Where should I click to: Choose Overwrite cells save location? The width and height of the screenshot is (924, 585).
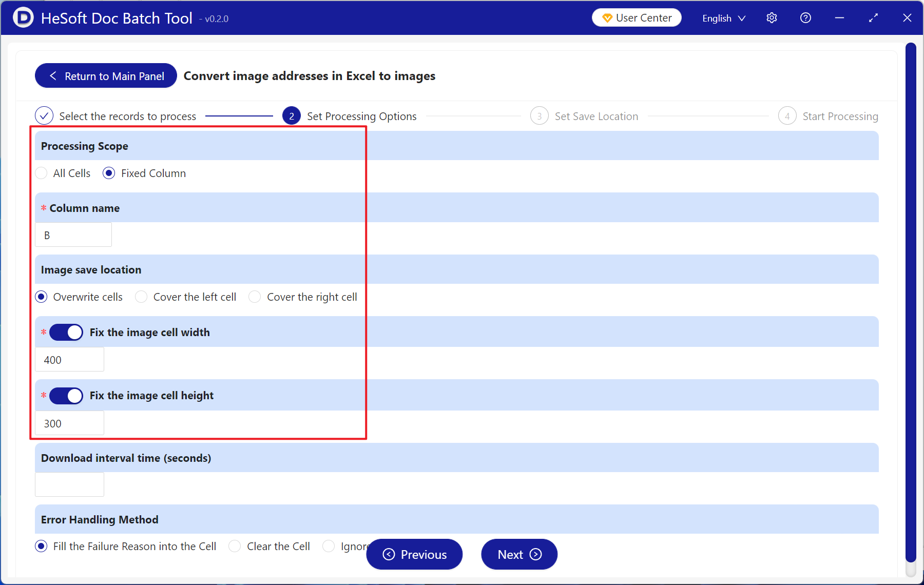click(41, 297)
